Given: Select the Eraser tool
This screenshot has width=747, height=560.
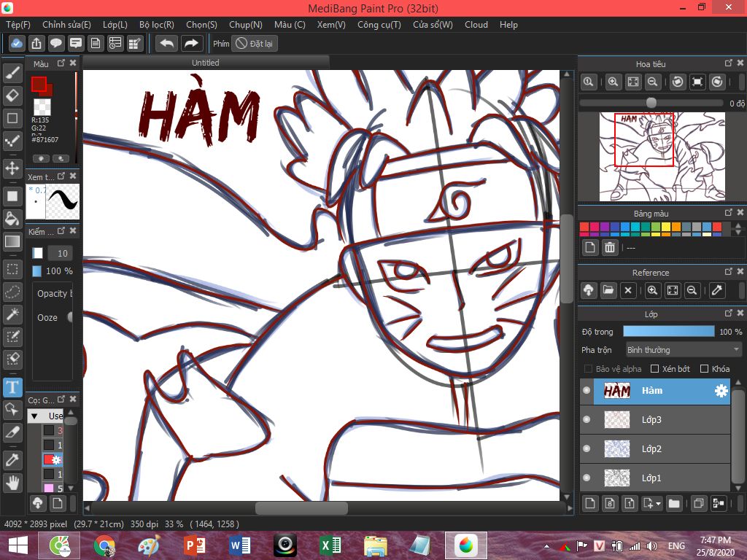Looking at the screenshot, I should 12,96.
